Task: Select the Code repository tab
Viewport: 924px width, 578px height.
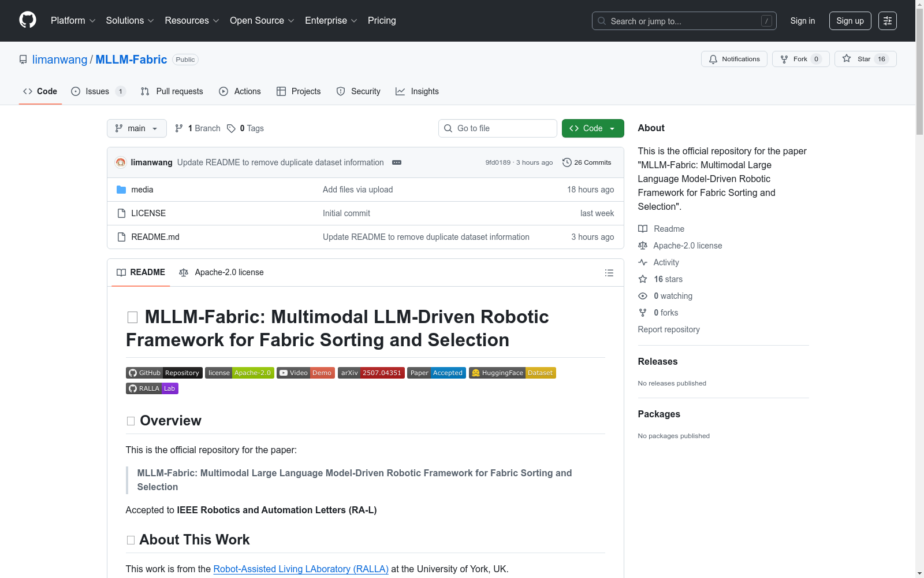Action: pos(40,91)
